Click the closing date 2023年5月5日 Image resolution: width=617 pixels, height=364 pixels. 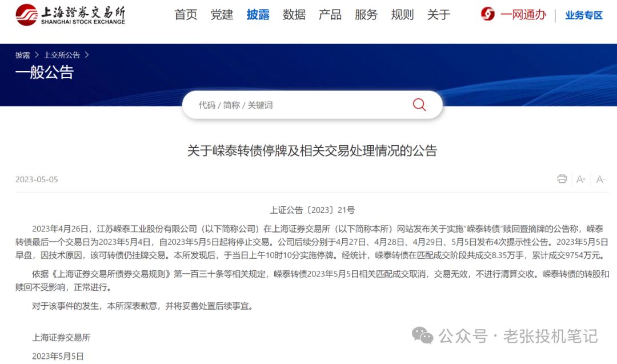tap(58, 356)
